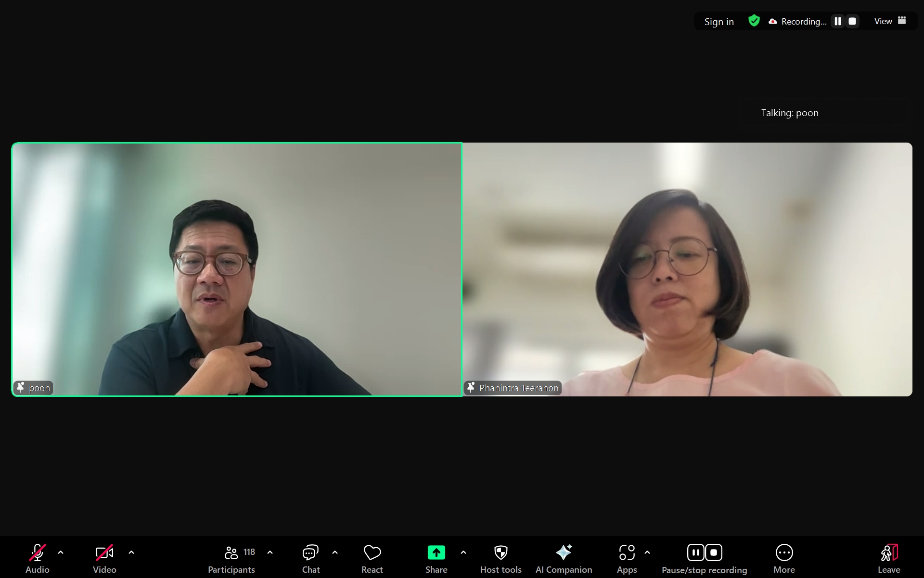924x578 pixels.
Task: Check the green encryption shield icon
Action: click(754, 21)
